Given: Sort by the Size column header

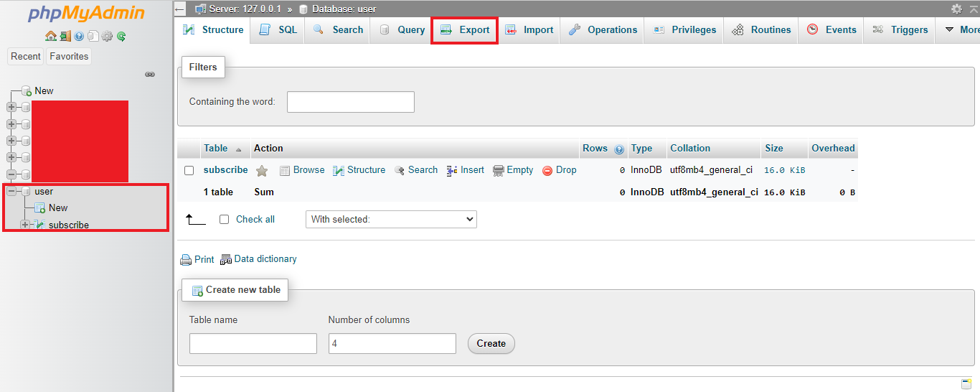Looking at the screenshot, I should (x=774, y=149).
